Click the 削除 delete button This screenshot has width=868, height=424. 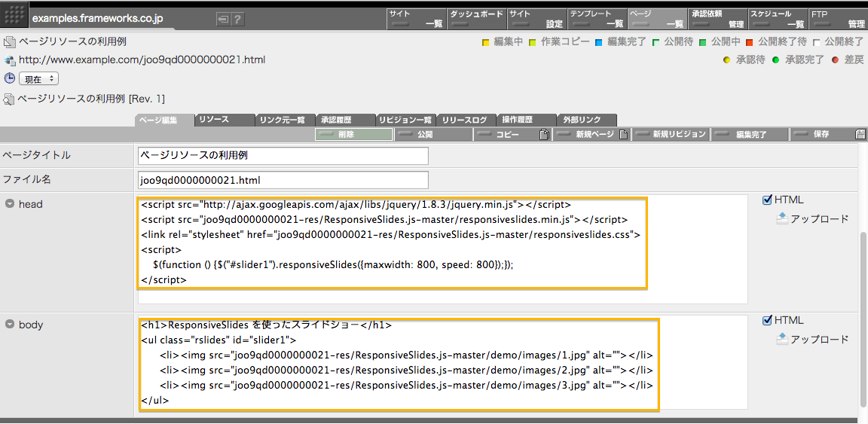353,134
